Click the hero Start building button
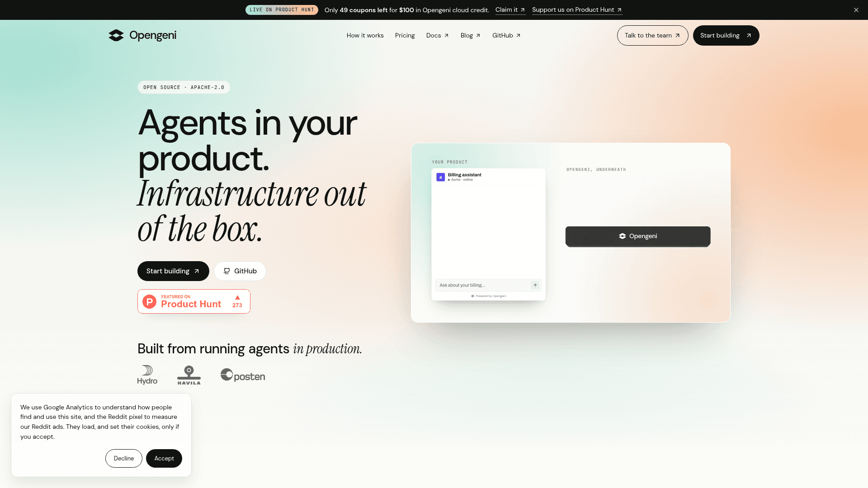The width and height of the screenshot is (868, 488). (x=173, y=271)
